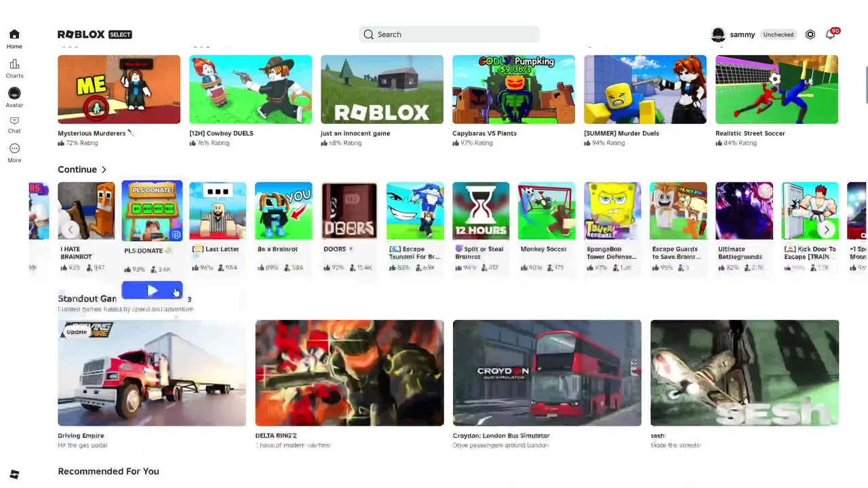Open the Mysterious Murderers game thumbnail
This screenshot has width=868, height=488.
[x=119, y=89]
